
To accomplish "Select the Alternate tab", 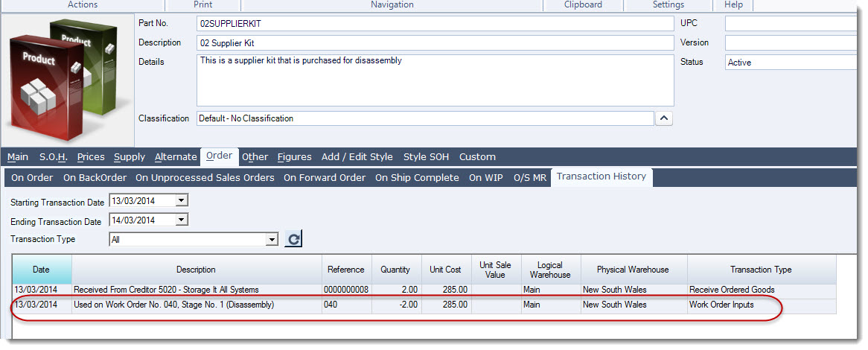I will [176, 156].
